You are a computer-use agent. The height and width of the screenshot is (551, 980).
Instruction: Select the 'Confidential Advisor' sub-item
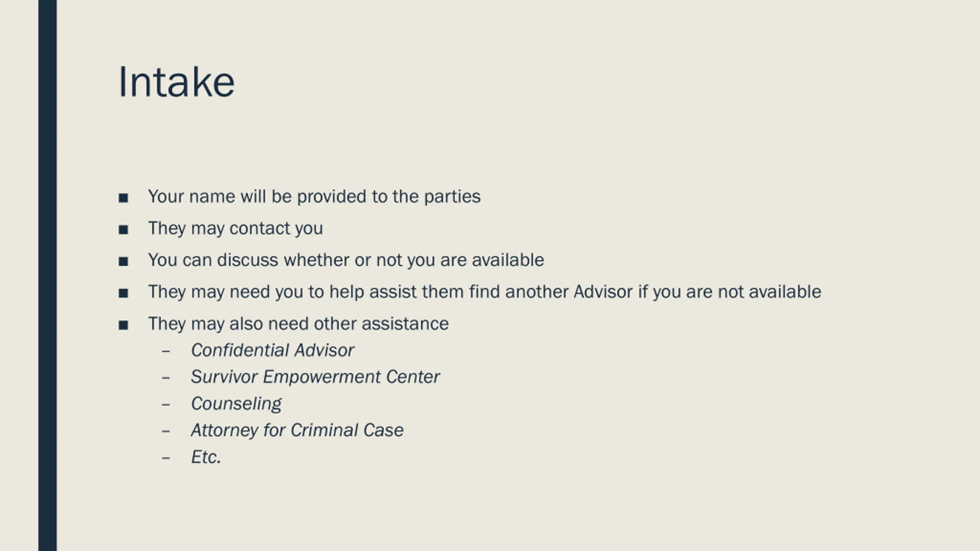point(273,350)
